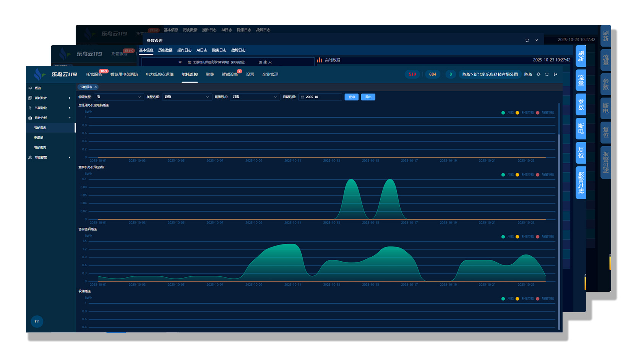Click the fullscreen icon next to theme icon
The height and width of the screenshot is (361, 644).
[x=547, y=74]
